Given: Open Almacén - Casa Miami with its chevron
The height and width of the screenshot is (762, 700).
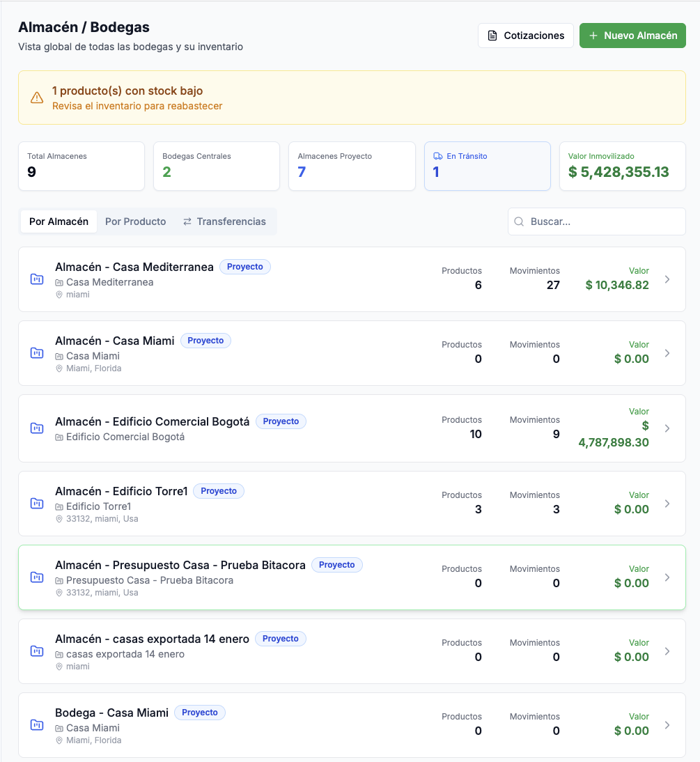Looking at the screenshot, I should click(667, 353).
